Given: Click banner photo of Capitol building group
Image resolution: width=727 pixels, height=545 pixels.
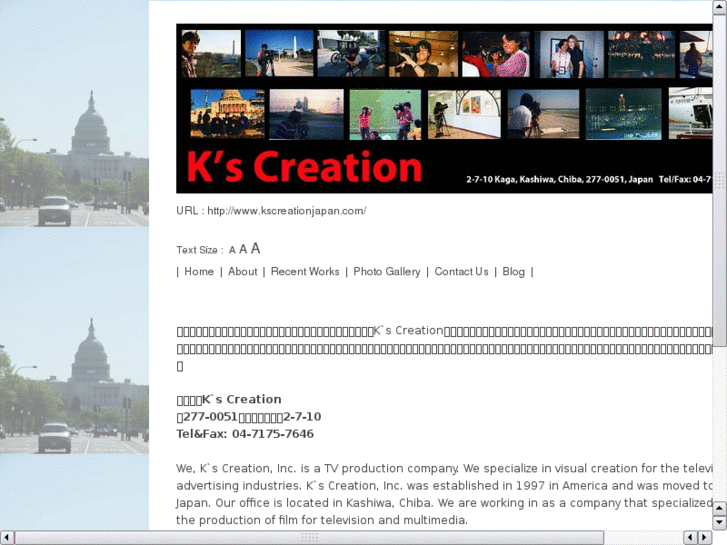Looking at the screenshot, I should coord(228,114).
